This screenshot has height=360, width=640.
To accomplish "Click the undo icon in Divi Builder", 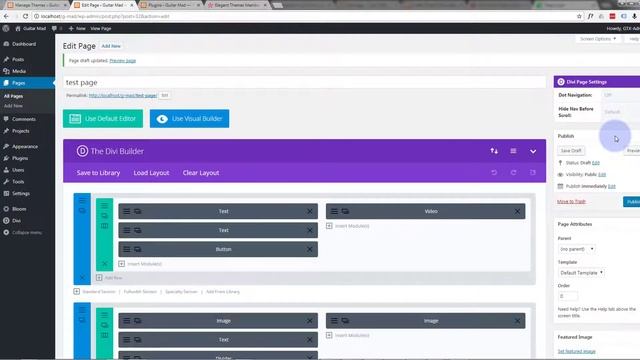I will point(494,173).
